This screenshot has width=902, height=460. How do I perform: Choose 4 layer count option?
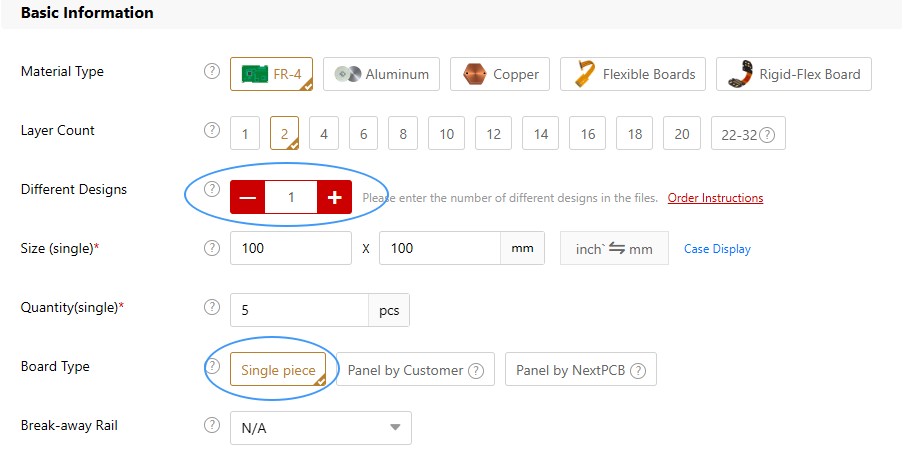[324, 133]
